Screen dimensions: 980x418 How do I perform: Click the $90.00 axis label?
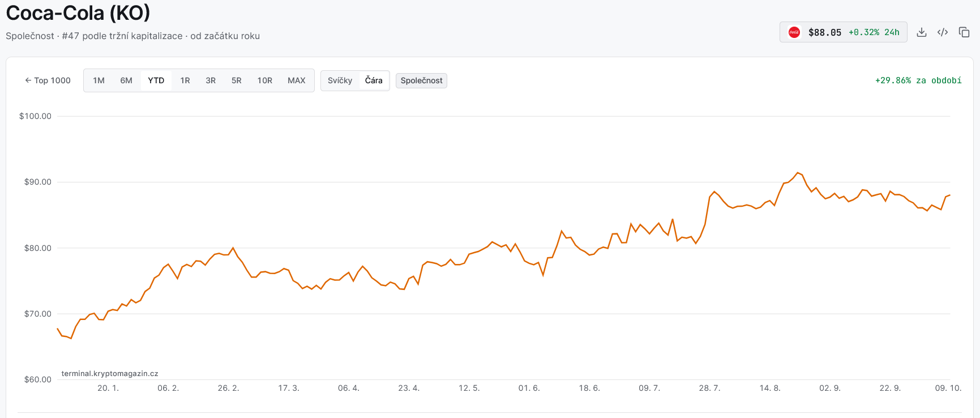[x=38, y=182]
